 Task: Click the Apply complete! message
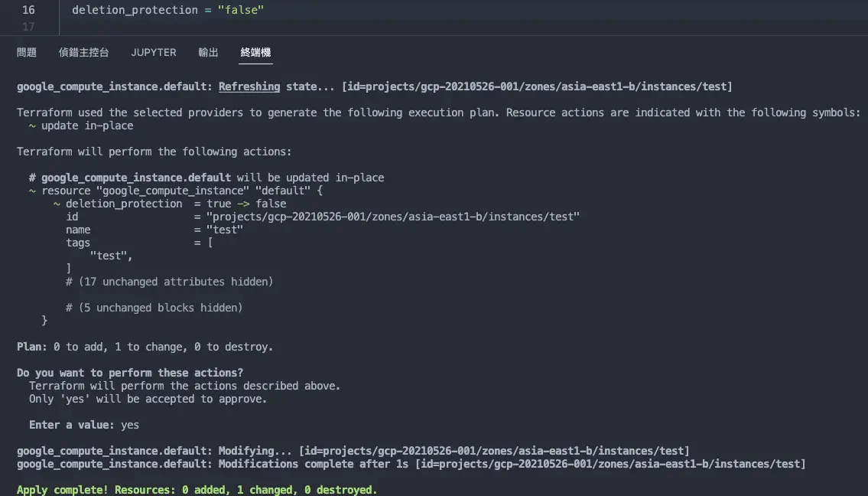pos(196,489)
